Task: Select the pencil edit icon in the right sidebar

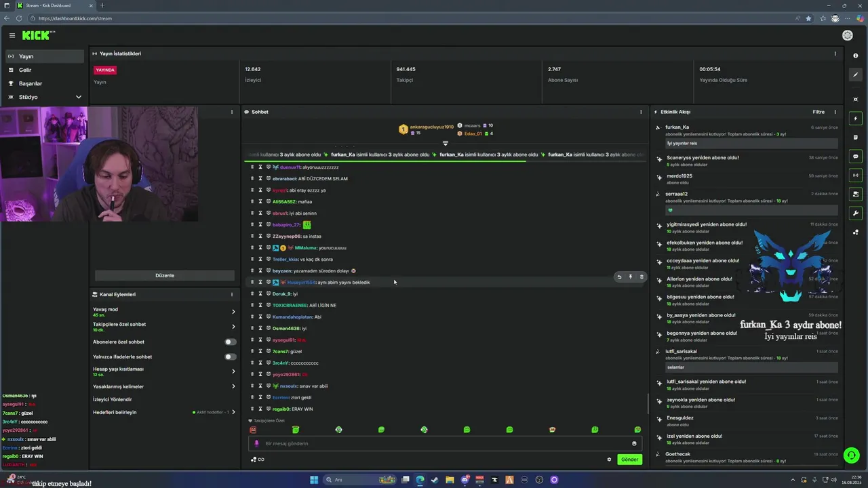Action: tap(856, 75)
